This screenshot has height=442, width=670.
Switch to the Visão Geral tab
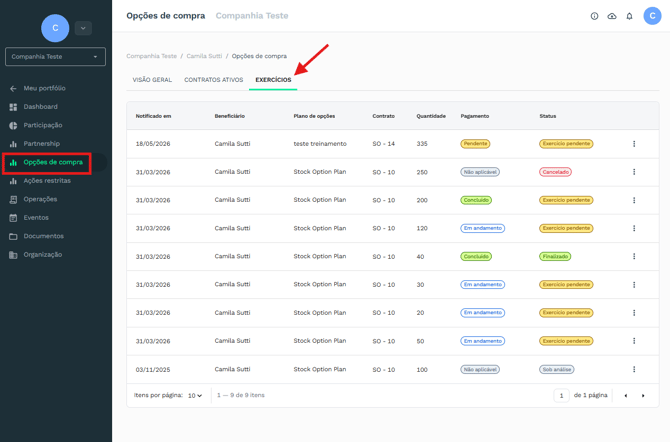[x=152, y=80]
